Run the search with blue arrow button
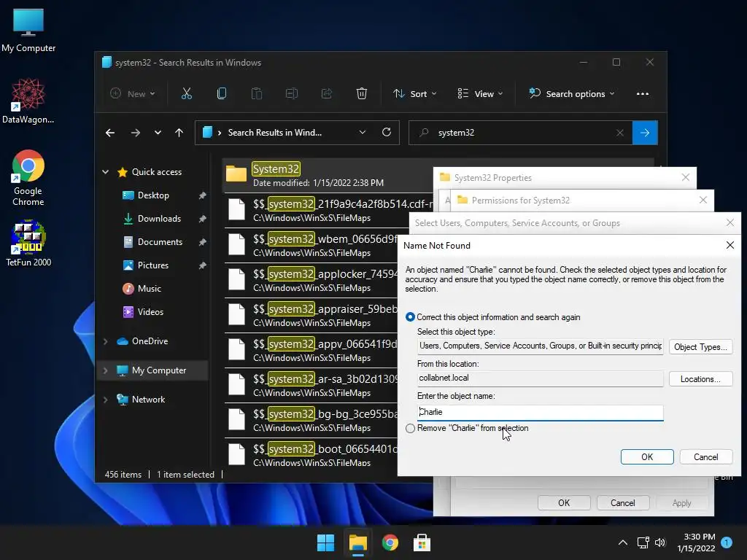The image size is (747, 560). point(645,133)
